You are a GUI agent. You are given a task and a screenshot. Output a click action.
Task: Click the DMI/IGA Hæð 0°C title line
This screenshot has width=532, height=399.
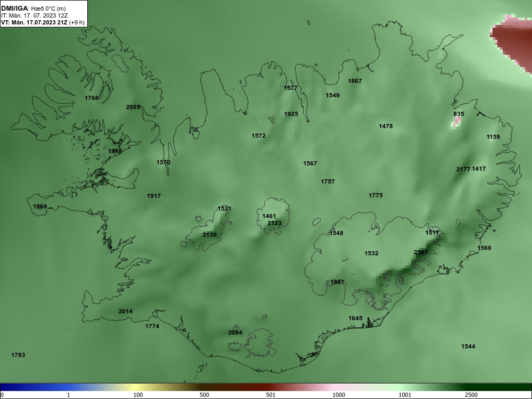(34, 9)
